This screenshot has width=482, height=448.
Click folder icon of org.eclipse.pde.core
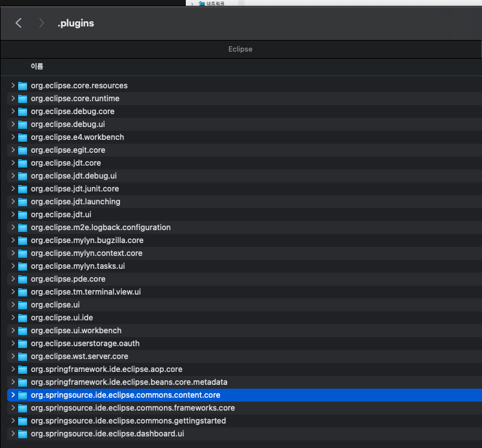coord(23,279)
